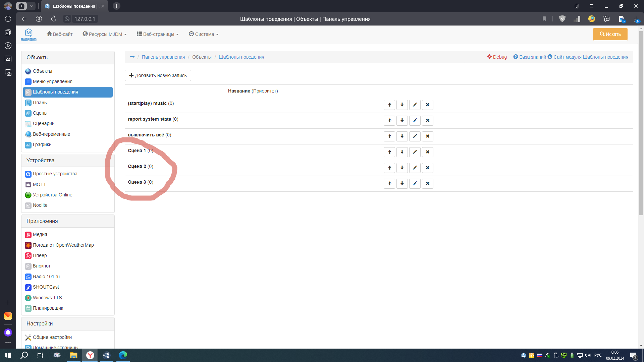
Task: Open the Debug link
Action: (x=497, y=57)
